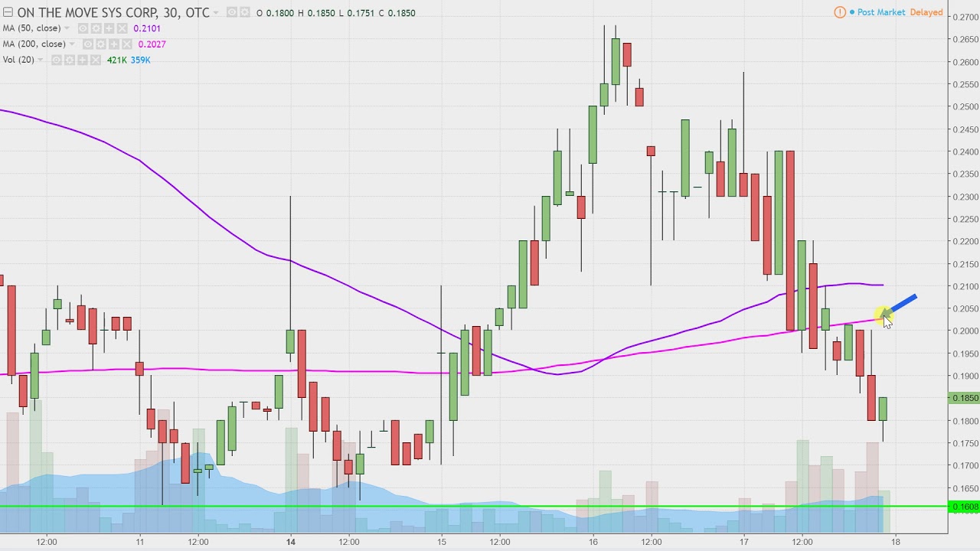Click date label 16 on the time axis
The width and height of the screenshot is (980, 551).
[x=593, y=542]
